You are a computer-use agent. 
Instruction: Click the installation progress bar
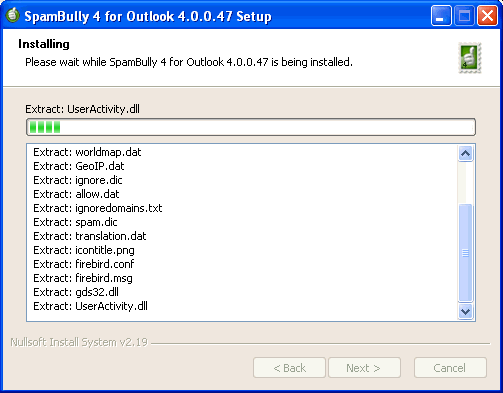click(251, 127)
